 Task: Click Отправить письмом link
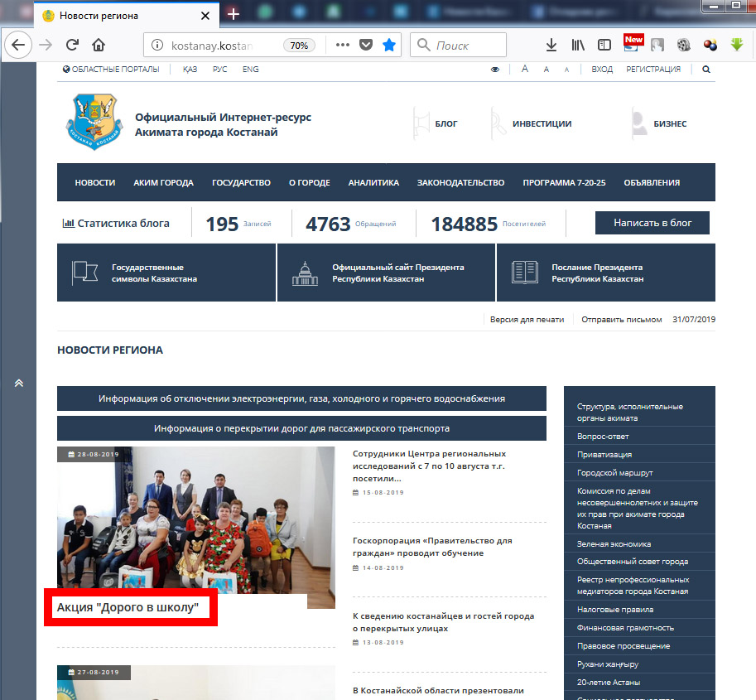coord(622,320)
